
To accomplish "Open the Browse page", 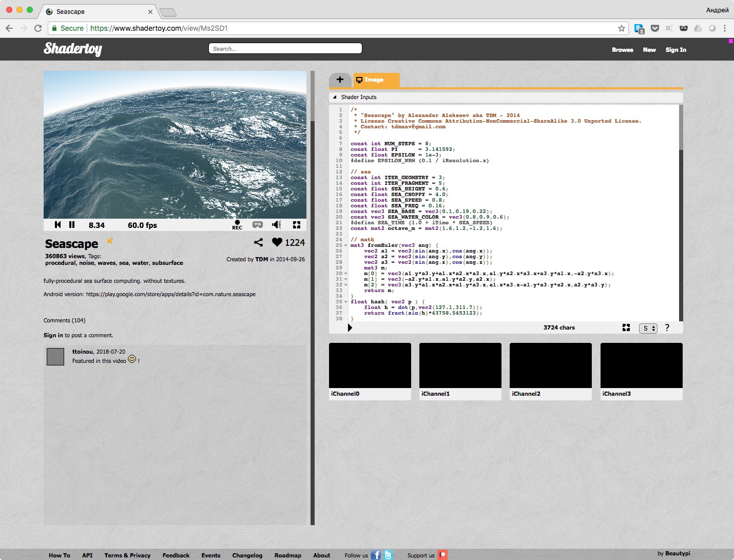I will 623,50.
